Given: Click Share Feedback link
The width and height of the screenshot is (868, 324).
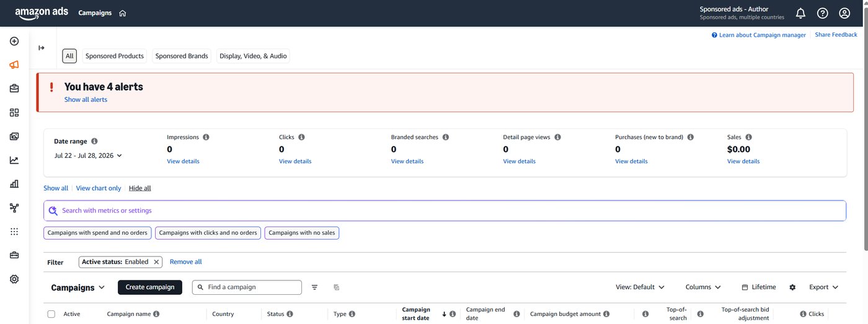Looking at the screenshot, I should [x=836, y=35].
